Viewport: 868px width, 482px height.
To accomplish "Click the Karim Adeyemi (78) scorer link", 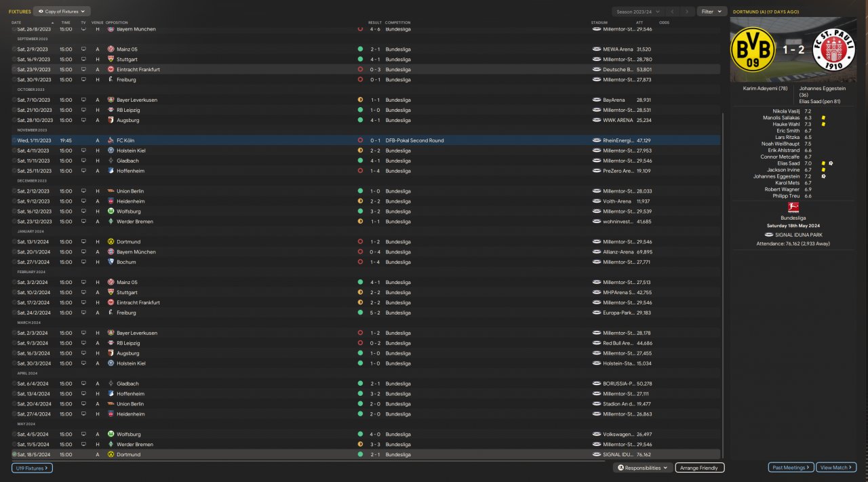I will [764, 88].
